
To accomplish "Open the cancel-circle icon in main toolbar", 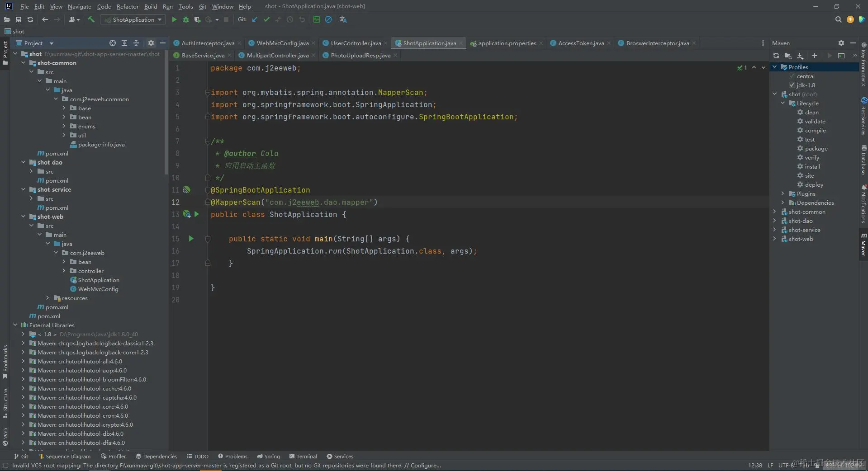I will (328, 19).
